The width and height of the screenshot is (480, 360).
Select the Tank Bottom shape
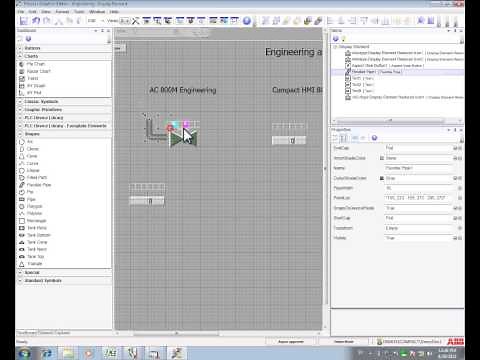pyautogui.click(x=39, y=235)
